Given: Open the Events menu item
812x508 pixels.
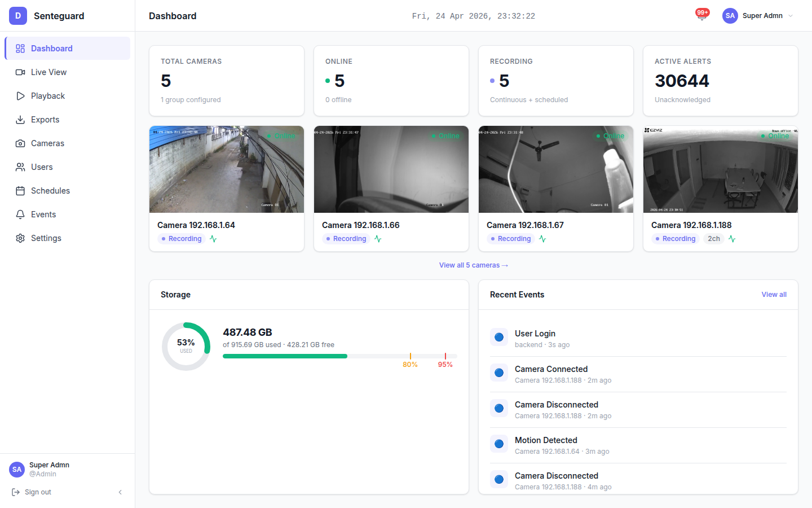Looking at the screenshot, I should click(68, 214).
